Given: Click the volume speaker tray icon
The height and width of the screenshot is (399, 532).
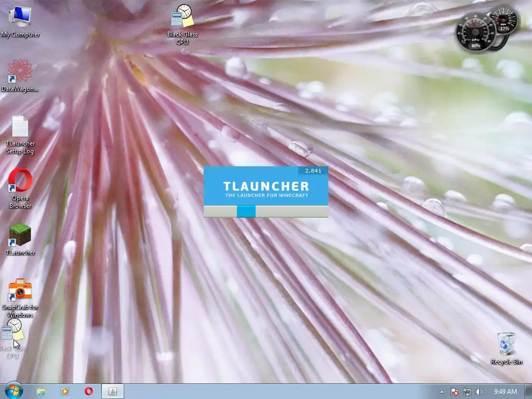Looking at the screenshot, I should [479, 392].
